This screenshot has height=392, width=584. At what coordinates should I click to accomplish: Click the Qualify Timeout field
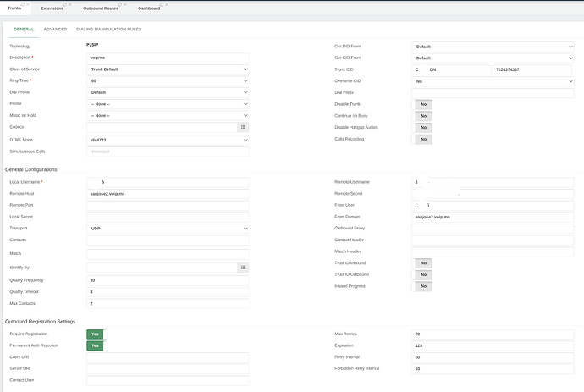point(168,292)
